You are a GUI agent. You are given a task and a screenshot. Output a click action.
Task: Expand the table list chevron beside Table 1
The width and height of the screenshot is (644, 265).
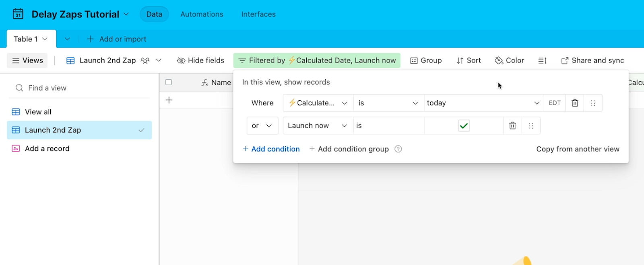(x=67, y=39)
